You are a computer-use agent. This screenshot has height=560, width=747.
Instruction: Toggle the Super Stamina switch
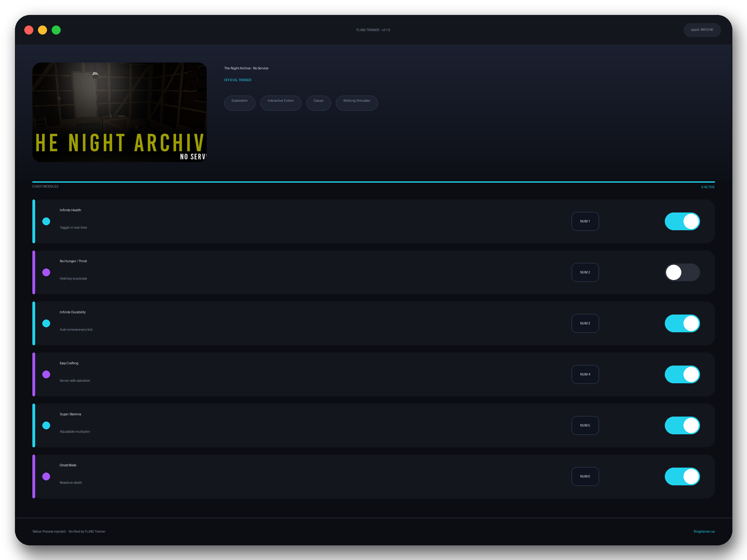pos(682,425)
